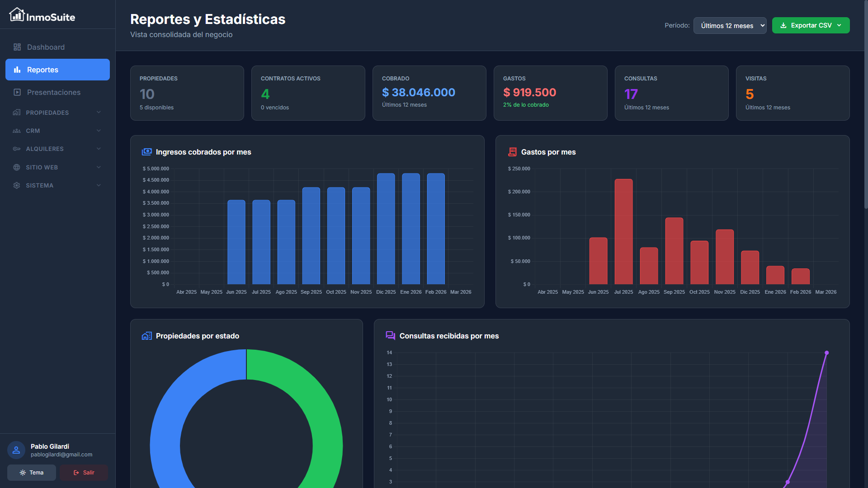Screen dimensions: 868x488
Task: Go to Dashboard in the sidebar
Action: [46, 47]
